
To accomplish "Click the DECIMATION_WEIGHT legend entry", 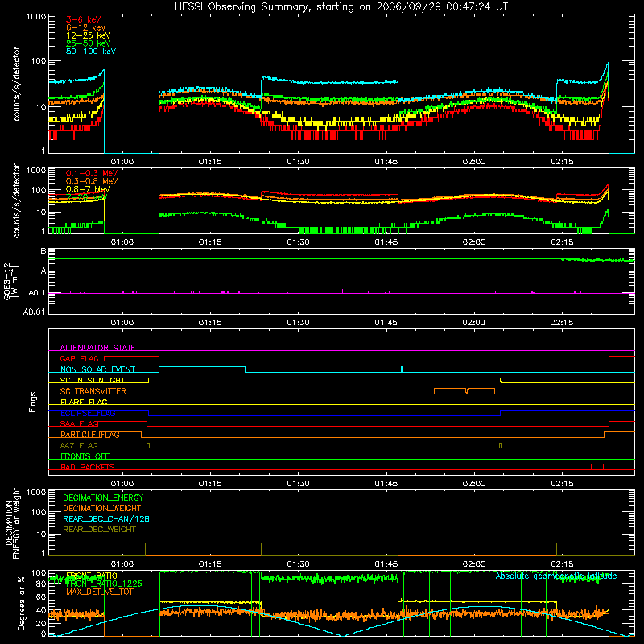I will (102, 508).
